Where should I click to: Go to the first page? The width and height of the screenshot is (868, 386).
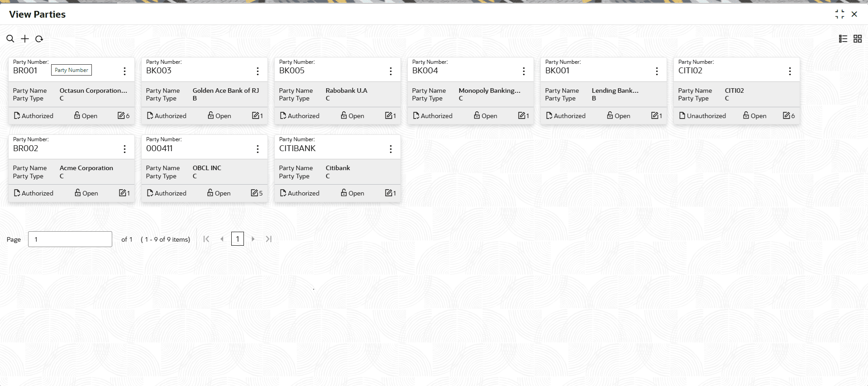206,239
